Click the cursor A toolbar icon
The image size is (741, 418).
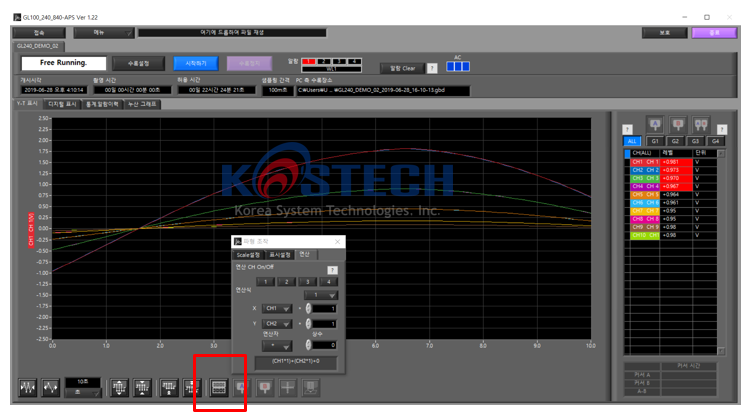coord(241,387)
